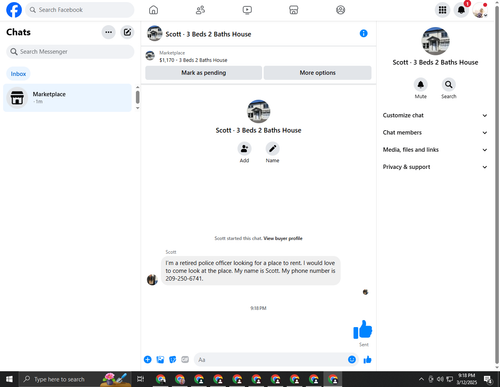Click the Search Facebook field
Image resolution: width=500 pixels, height=387 pixels.
[80, 10]
